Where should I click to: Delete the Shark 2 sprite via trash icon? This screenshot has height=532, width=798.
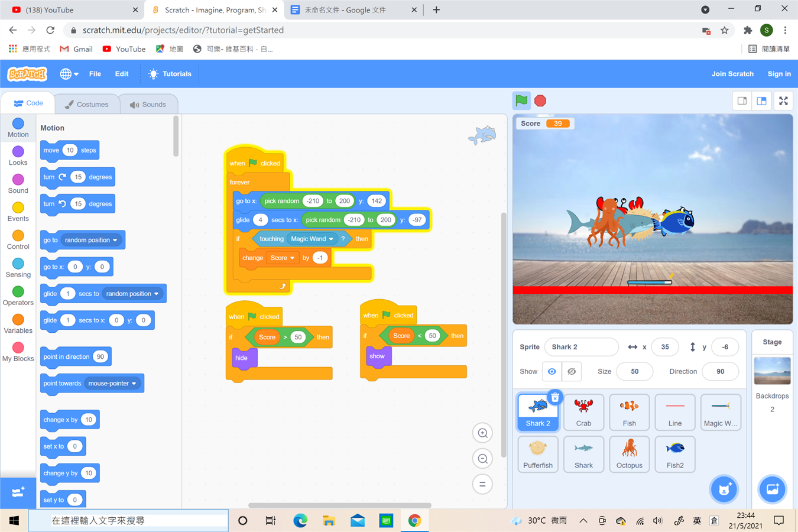click(554, 397)
